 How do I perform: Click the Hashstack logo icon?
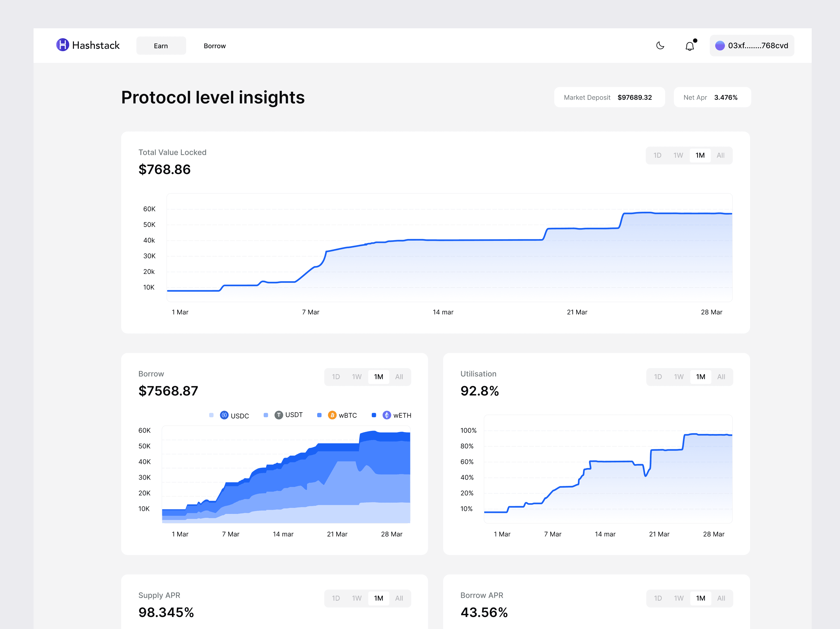click(x=63, y=45)
